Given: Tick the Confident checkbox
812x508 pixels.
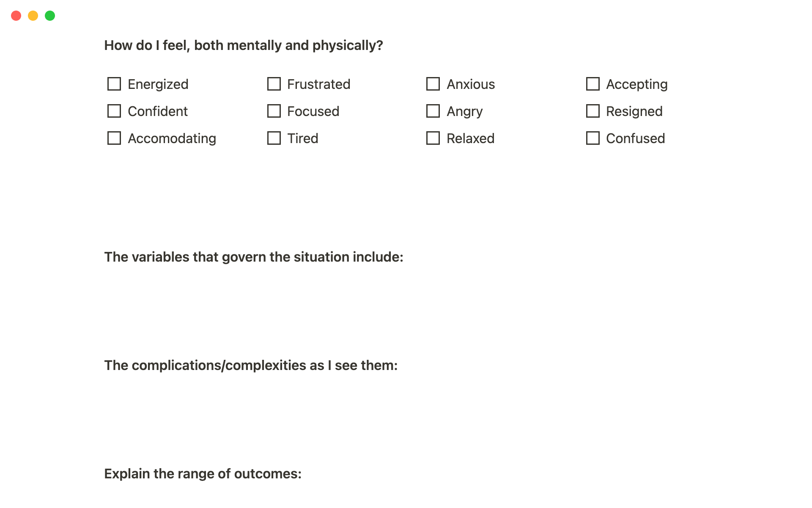Looking at the screenshot, I should [x=114, y=111].
